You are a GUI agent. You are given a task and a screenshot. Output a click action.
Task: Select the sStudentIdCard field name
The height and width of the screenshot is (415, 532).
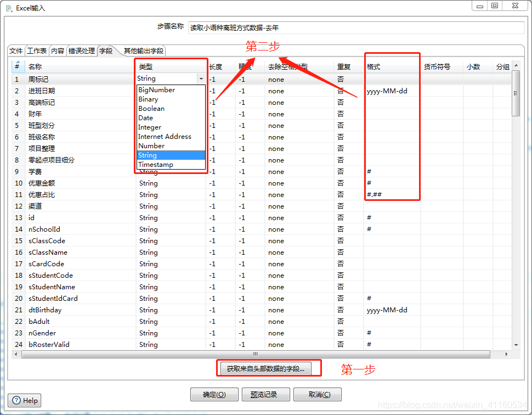tap(81, 299)
